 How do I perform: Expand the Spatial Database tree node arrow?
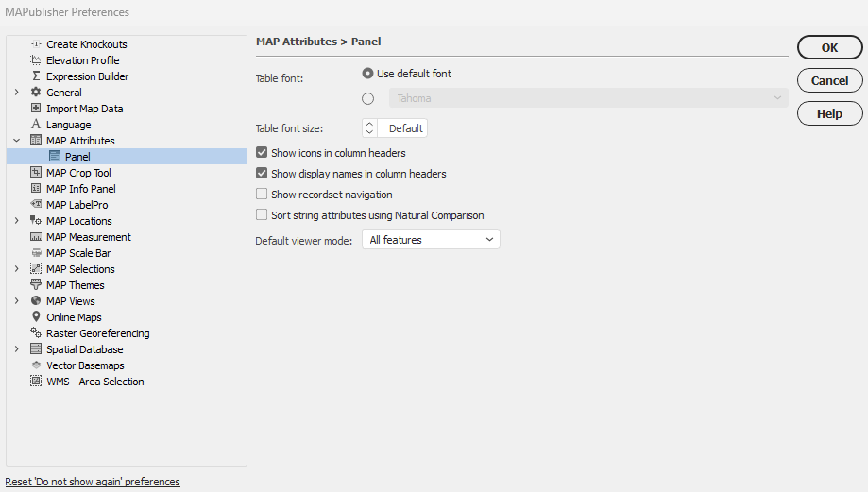click(x=17, y=348)
